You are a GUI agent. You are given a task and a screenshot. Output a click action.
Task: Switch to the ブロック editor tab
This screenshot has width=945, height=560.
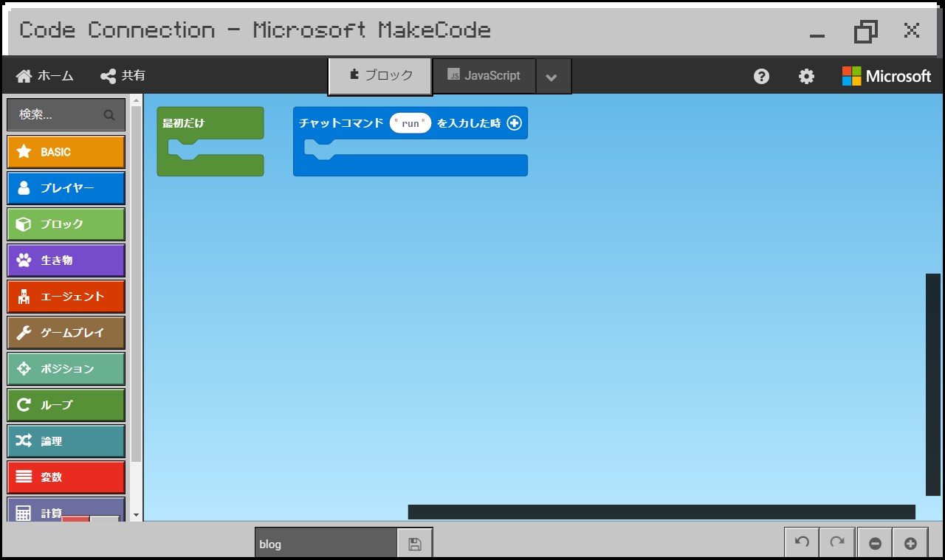click(380, 76)
